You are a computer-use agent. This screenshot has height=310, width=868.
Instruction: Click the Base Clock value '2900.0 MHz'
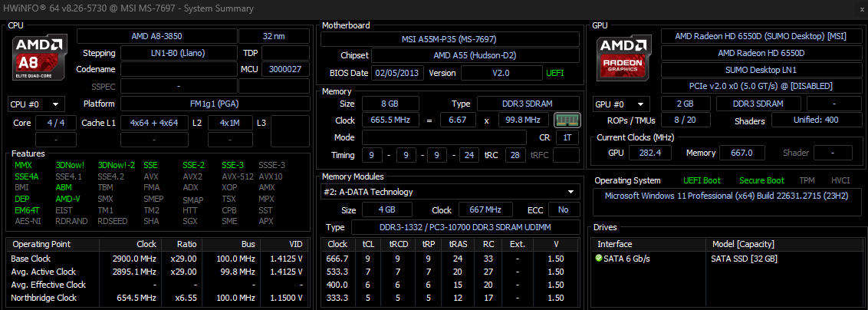coord(133,259)
